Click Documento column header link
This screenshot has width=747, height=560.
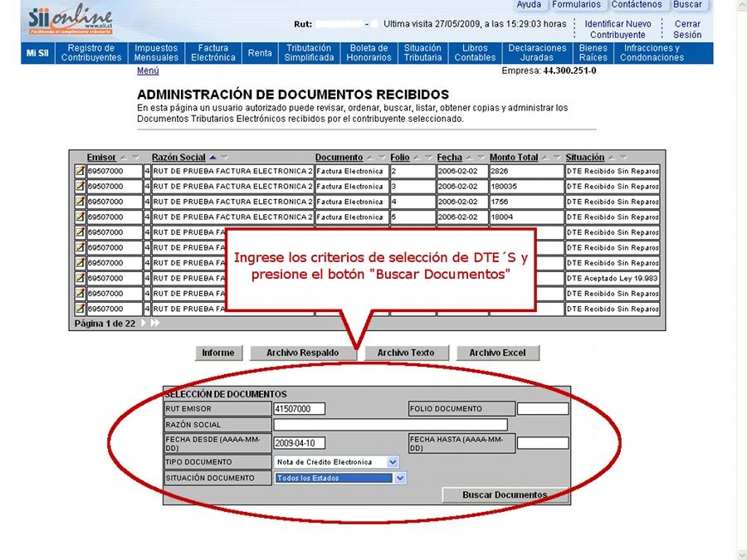click(x=339, y=157)
